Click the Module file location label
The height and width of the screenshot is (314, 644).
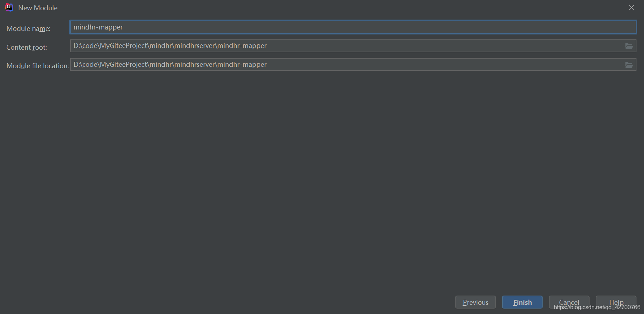point(38,66)
